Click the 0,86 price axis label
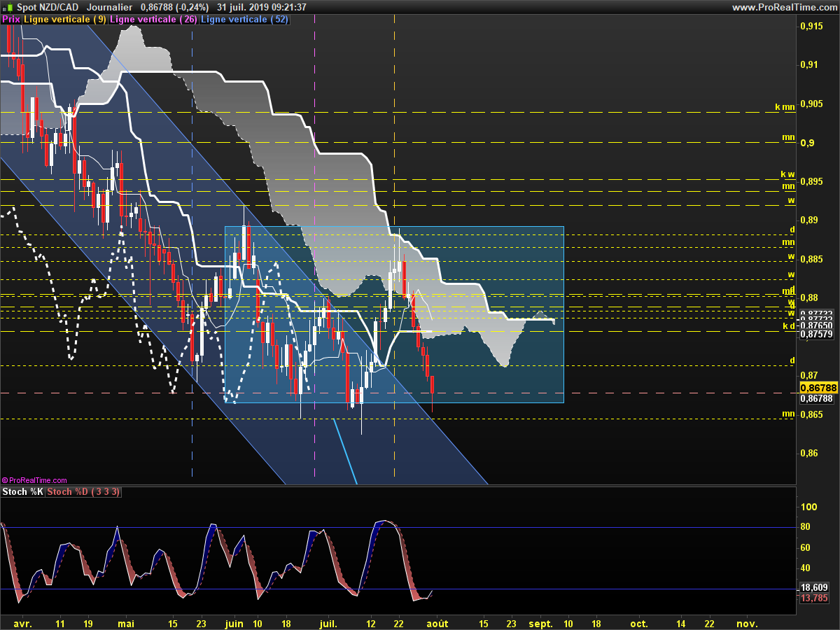This screenshot has width=840, height=630. click(808, 453)
